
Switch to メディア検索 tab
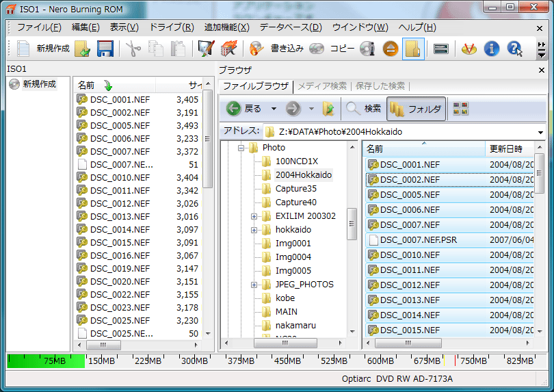coord(322,86)
